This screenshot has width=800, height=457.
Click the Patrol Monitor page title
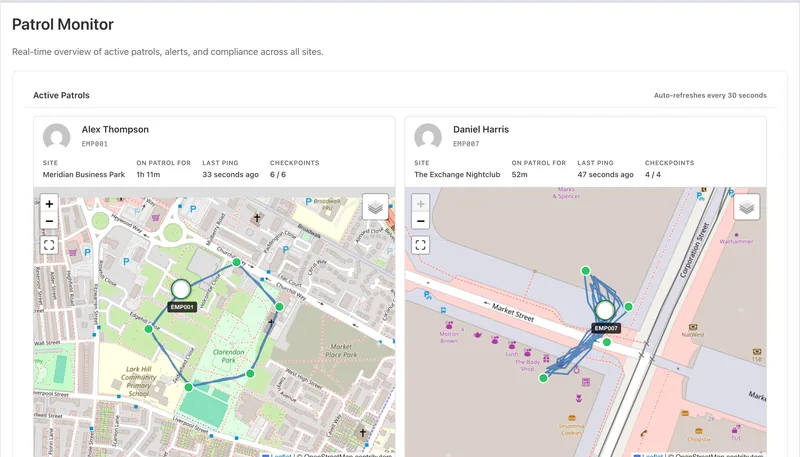[x=63, y=24]
